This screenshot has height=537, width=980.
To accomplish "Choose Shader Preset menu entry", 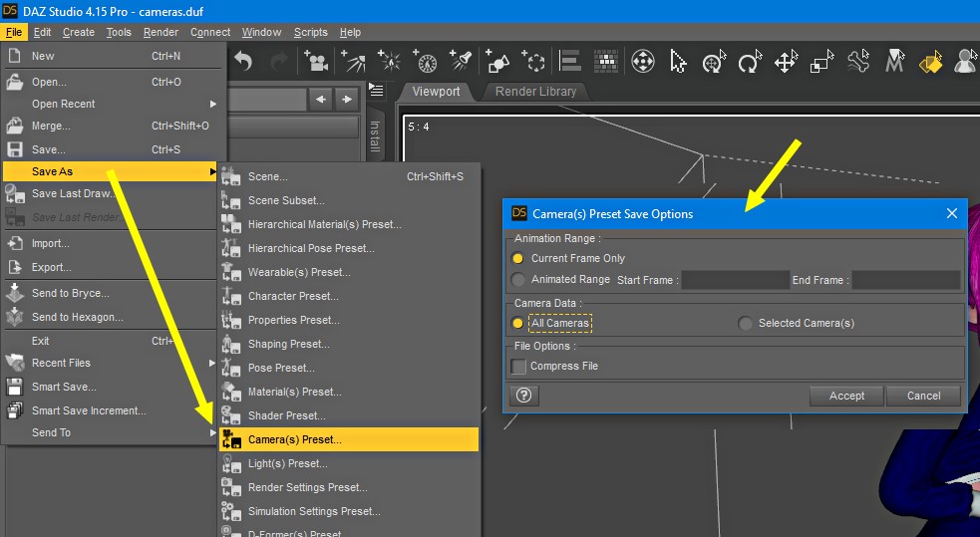I will click(349, 415).
